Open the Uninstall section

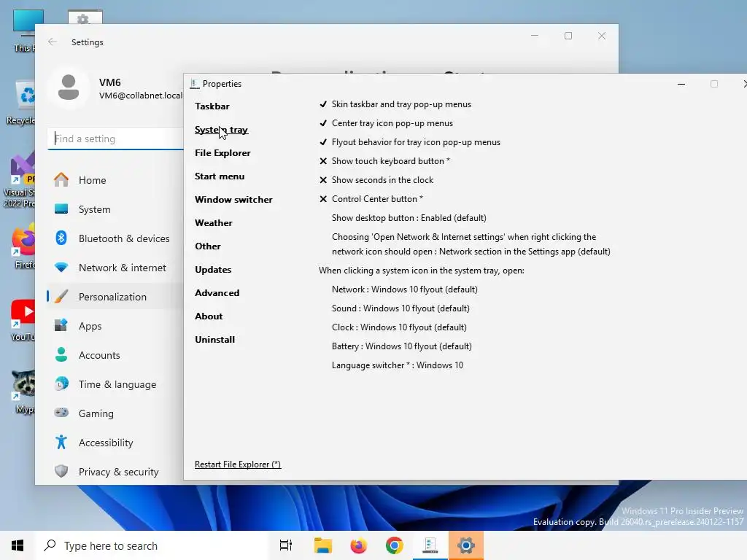click(x=215, y=340)
